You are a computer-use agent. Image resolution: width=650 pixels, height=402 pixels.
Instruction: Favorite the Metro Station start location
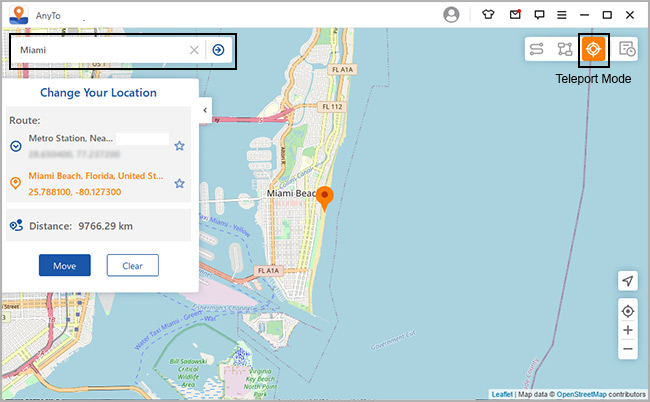click(180, 146)
